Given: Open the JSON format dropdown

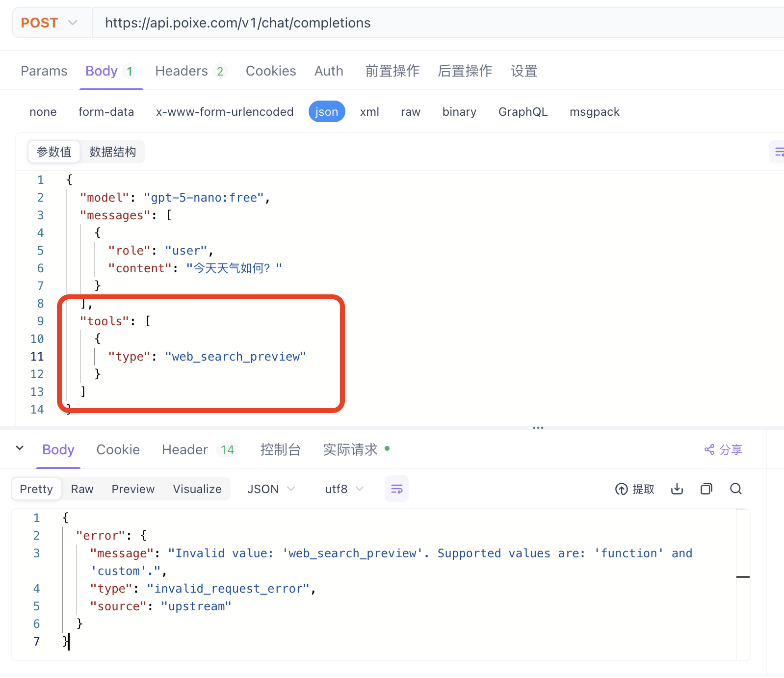Looking at the screenshot, I should tap(271, 489).
